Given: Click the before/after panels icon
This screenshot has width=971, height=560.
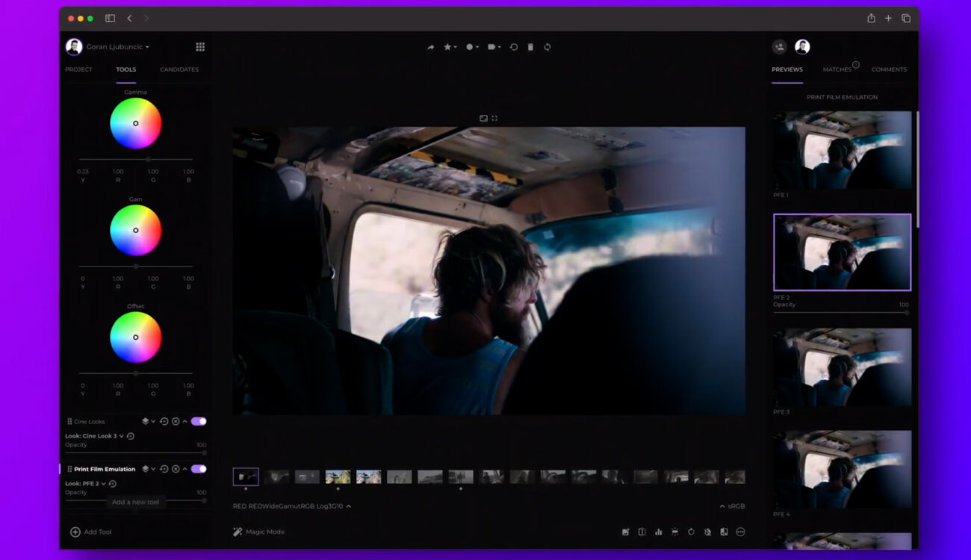Looking at the screenshot, I should tap(724, 532).
